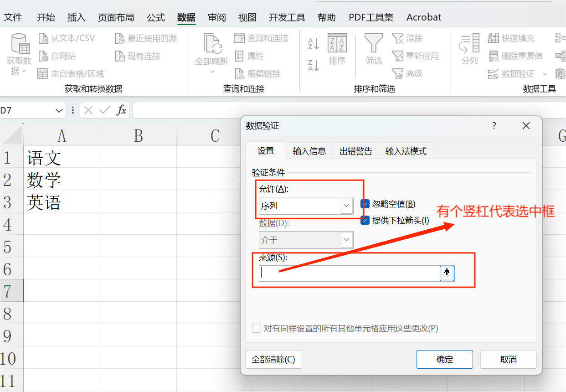The image size is (566, 392).
Task: Open the Name Box dropdown arrow
Action: click(59, 110)
